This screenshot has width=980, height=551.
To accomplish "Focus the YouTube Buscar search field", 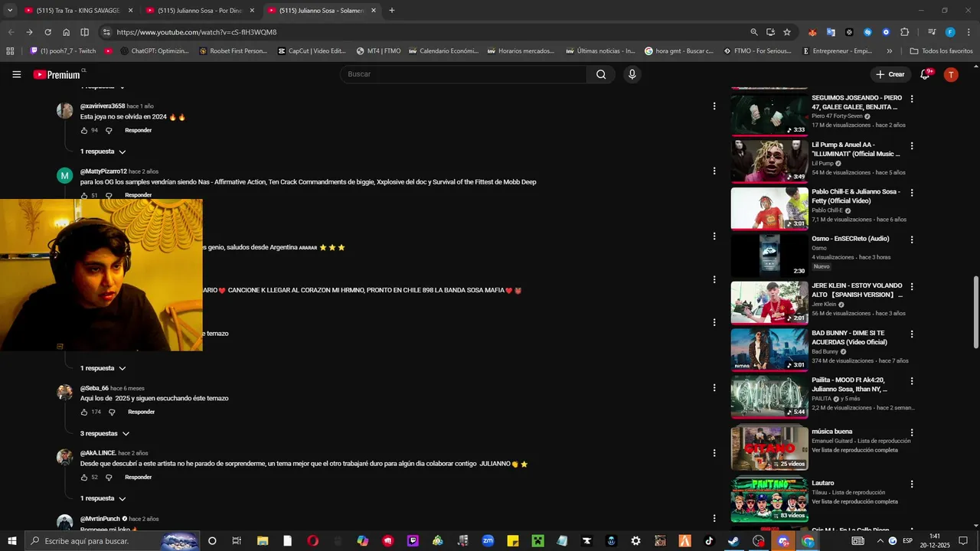I will coord(464,74).
